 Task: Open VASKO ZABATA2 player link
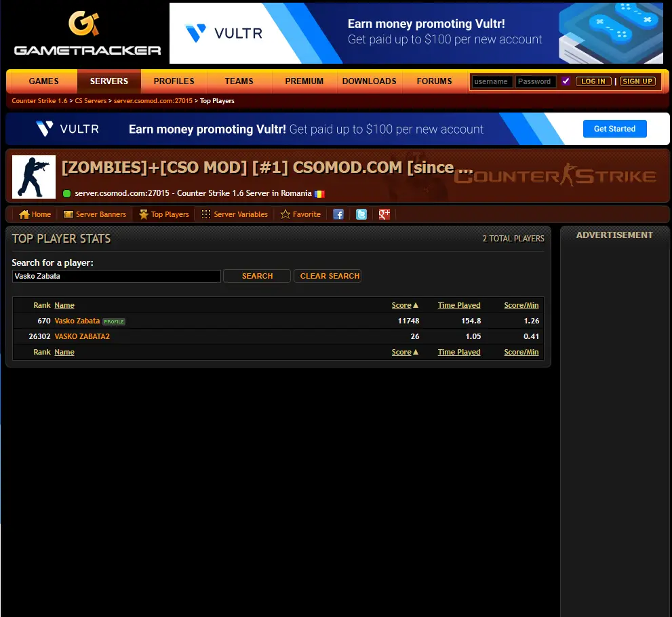(82, 336)
